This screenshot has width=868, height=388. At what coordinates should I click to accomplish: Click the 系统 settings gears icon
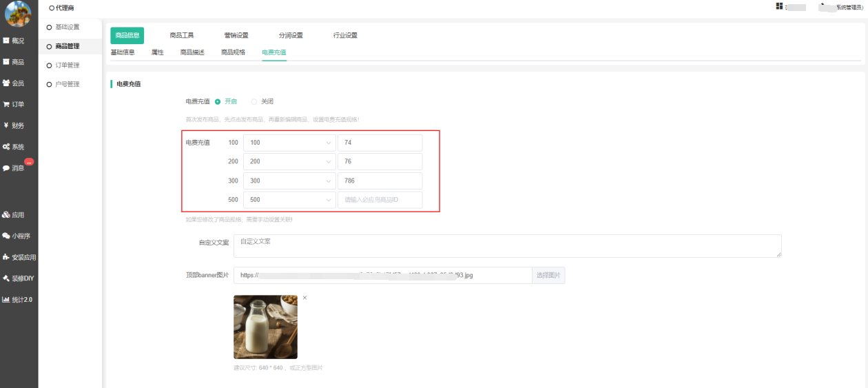tap(6, 147)
